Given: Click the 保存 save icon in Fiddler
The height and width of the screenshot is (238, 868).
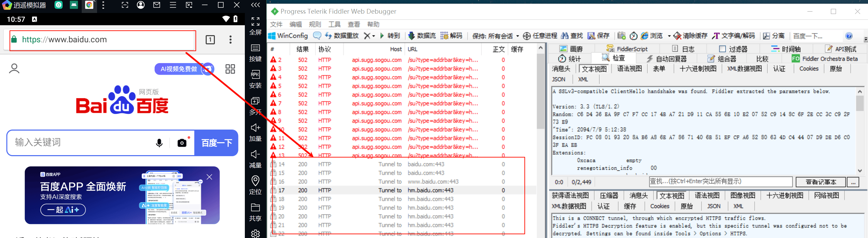Looking at the screenshot, I should (591, 36).
